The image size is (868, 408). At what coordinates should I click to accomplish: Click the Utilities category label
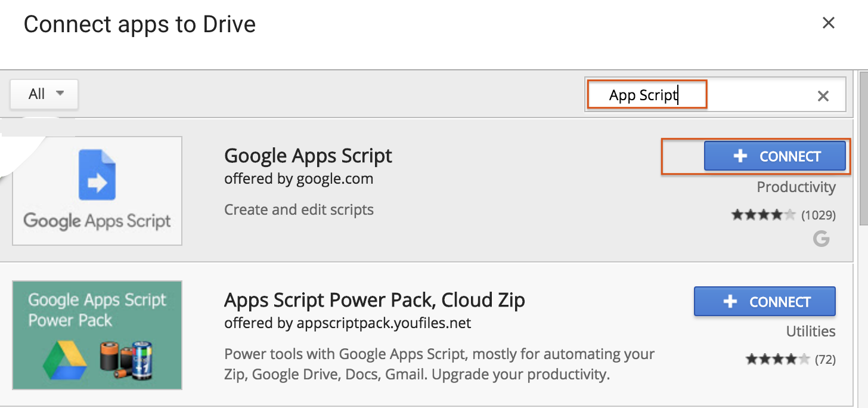[811, 332]
